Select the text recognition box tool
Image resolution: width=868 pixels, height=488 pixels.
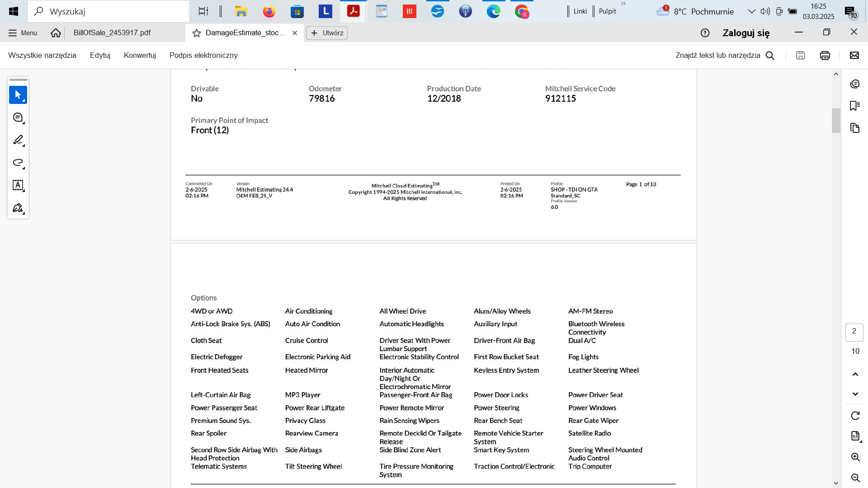pyautogui.click(x=18, y=185)
